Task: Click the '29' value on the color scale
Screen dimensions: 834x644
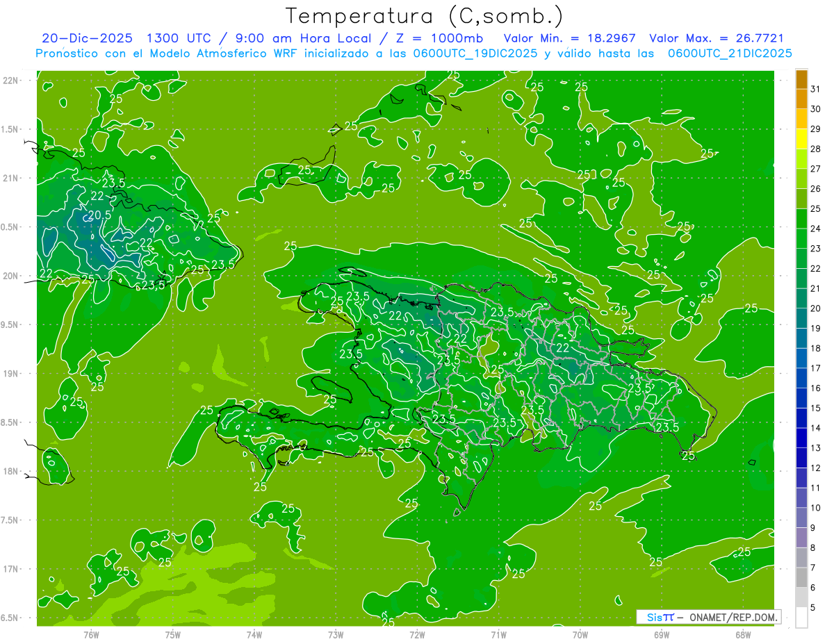Action: pos(815,129)
